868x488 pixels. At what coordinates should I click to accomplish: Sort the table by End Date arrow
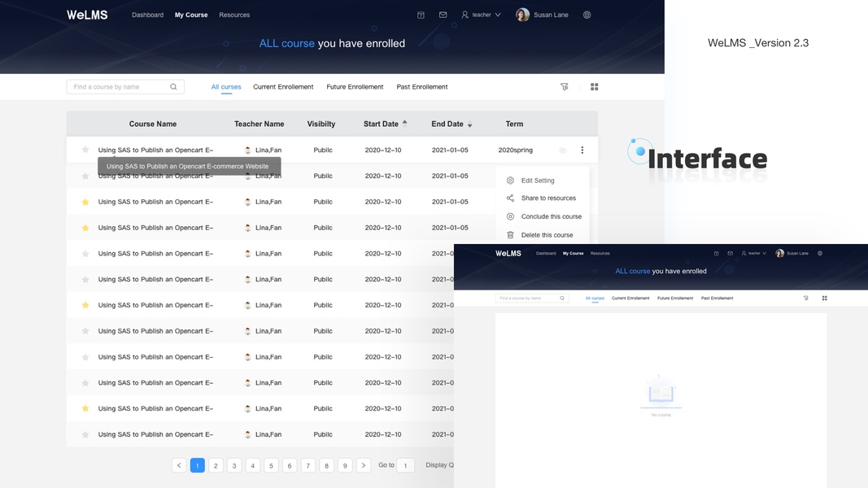[x=469, y=124]
